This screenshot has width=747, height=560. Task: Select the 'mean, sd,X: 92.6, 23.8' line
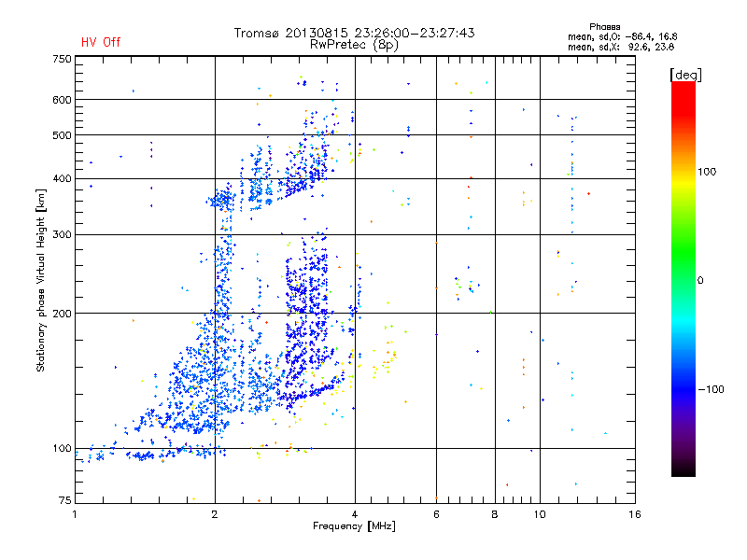coord(621,47)
